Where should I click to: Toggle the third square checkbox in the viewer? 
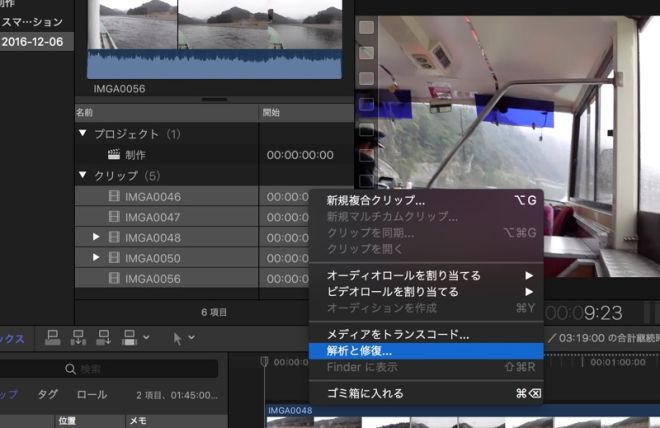point(367,78)
